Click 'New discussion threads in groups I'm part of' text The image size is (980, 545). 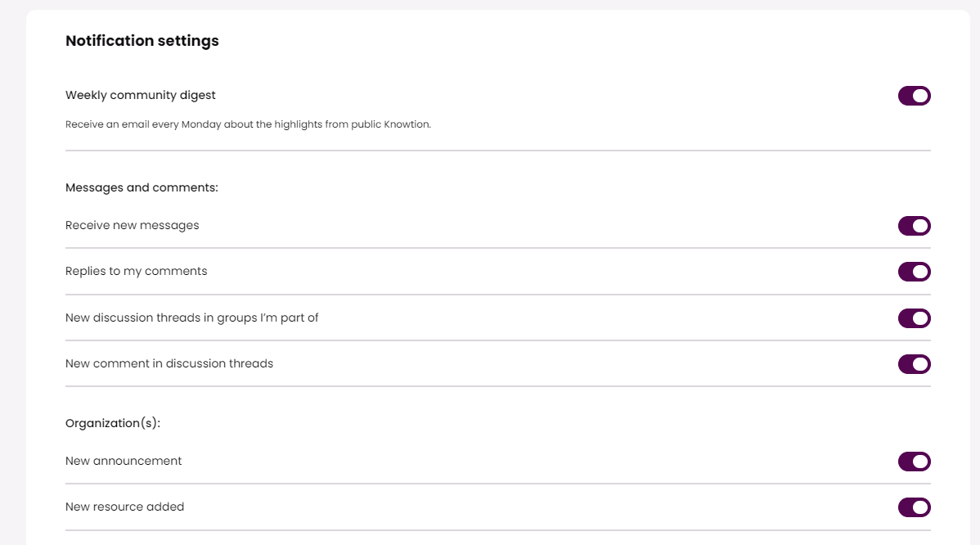tap(192, 318)
